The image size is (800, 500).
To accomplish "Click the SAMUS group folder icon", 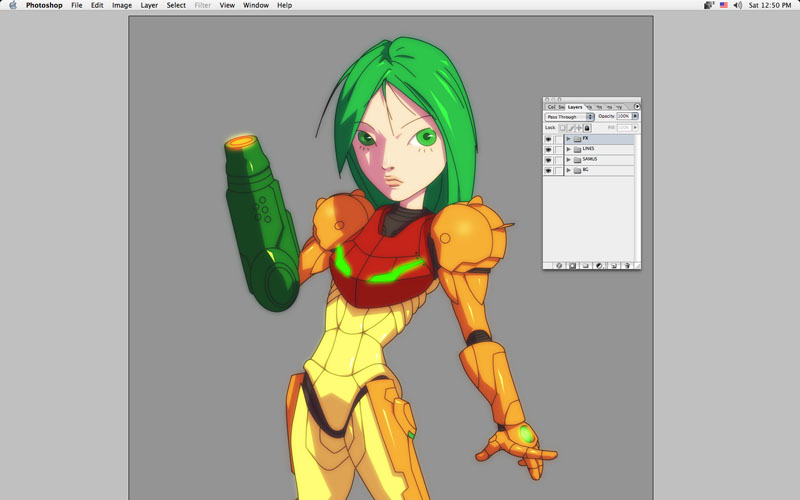I will click(577, 160).
